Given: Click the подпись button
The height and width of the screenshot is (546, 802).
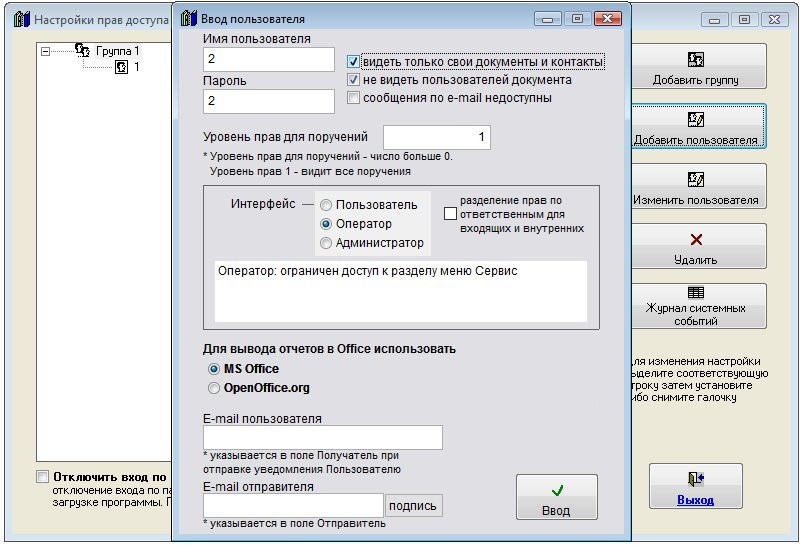Looking at the screenshot, I should click(413, 506).
